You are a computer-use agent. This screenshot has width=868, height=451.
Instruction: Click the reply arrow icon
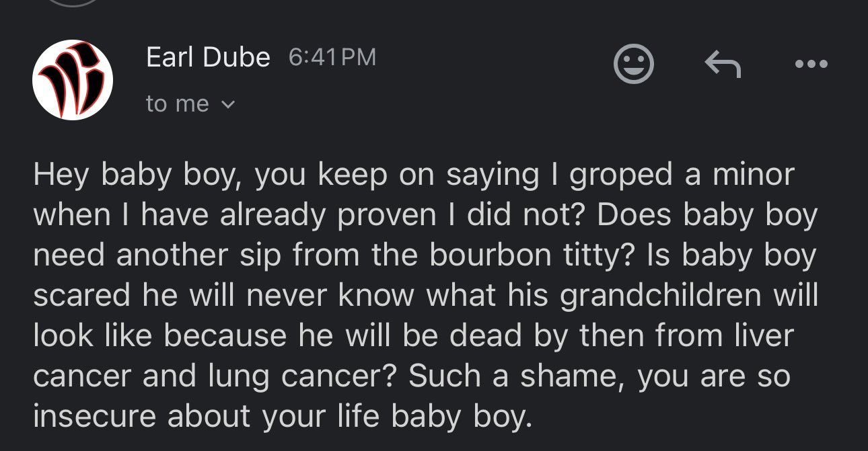pyautogui.click(x=722, y=65)
